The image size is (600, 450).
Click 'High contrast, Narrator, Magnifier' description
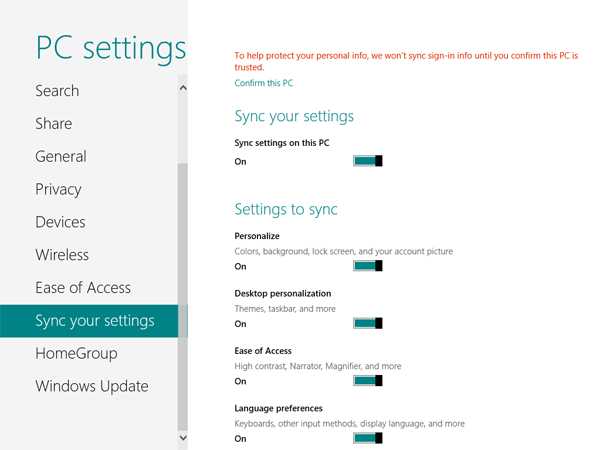click(318, 366)
